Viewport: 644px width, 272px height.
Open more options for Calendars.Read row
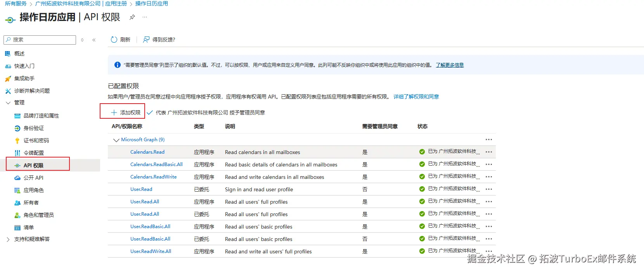click(x=489, y=152)
